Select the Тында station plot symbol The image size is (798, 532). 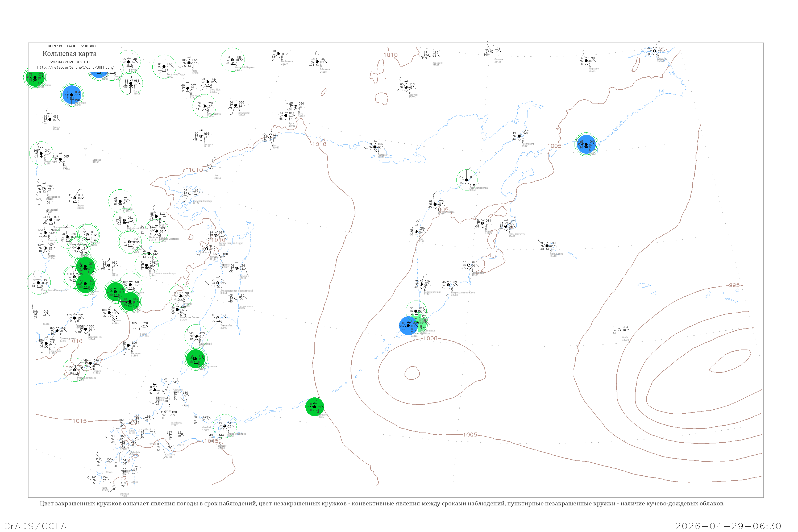50,119
